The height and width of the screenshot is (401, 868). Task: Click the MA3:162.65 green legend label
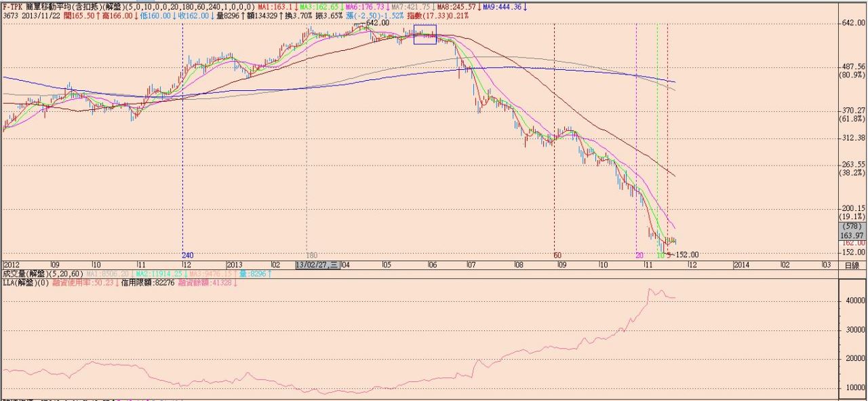coord(319,7)
